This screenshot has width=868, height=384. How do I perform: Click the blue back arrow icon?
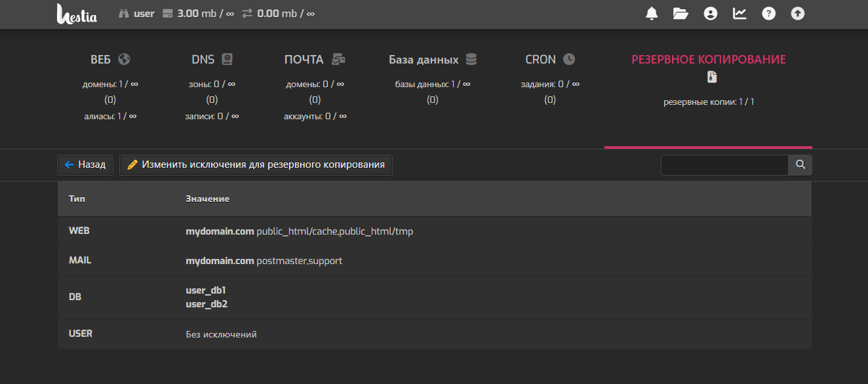tap(69, 165)
